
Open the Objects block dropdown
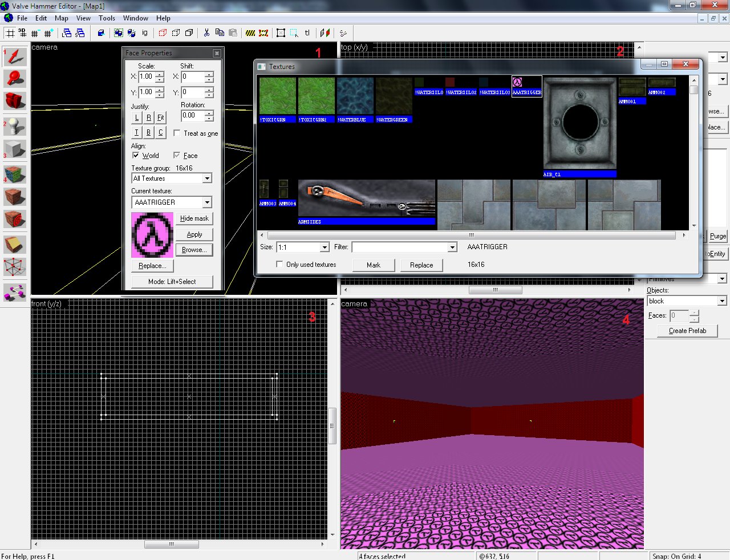coord(722,301)
